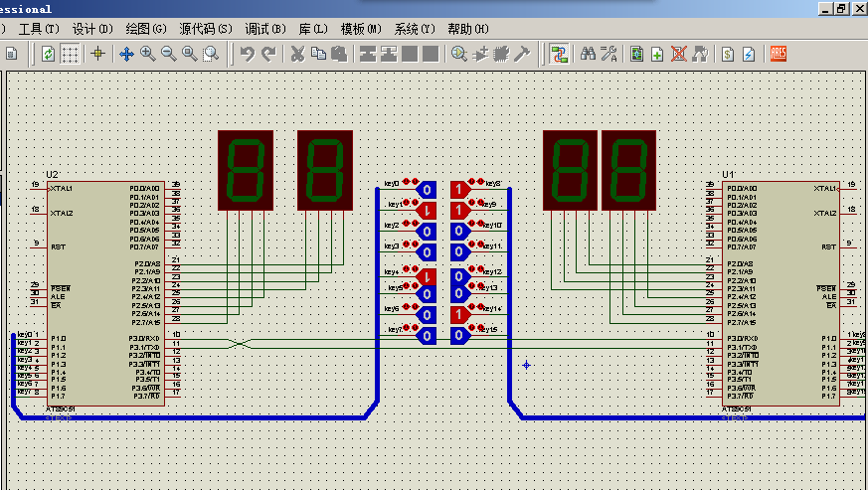View bill of materials report
Viewport: 868px width, 490px height.
point(728,54)
